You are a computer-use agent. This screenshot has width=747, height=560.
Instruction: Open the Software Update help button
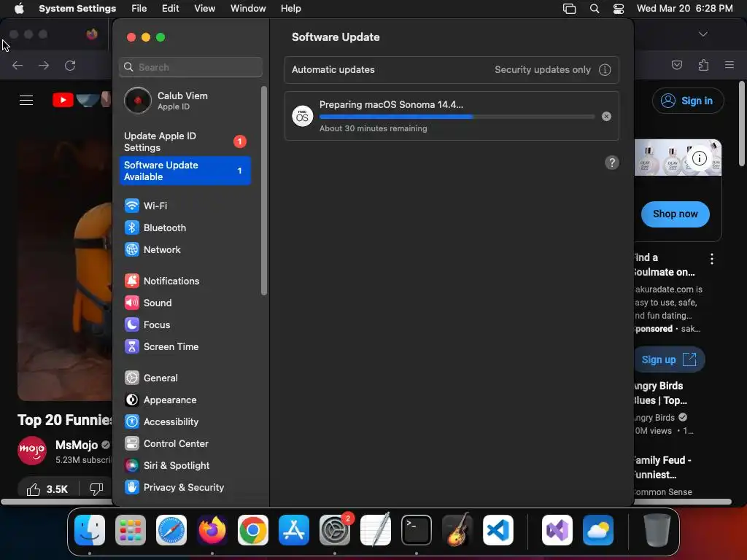tap(612, 163)
